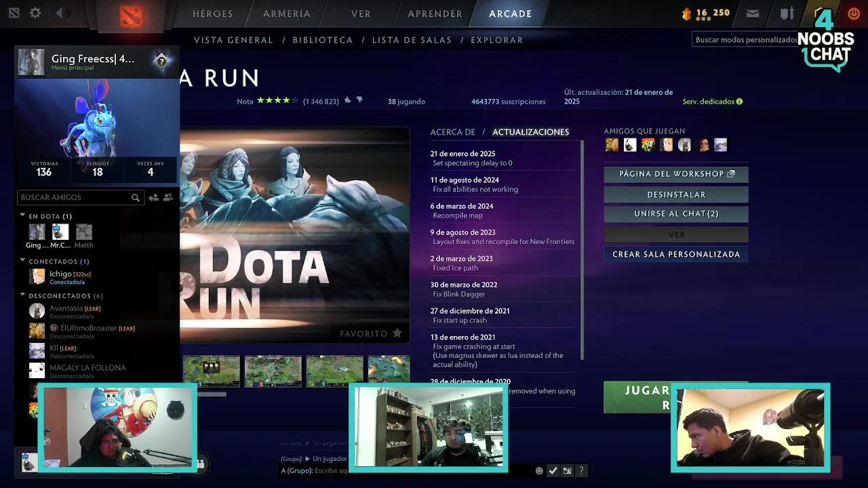
Task: Collapse the EN DOTA friends group
Action: pos(22,216)
